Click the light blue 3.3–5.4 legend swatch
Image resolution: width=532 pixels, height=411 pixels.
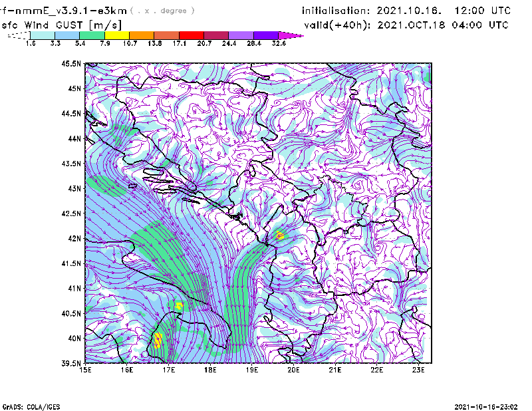[x=67, y=35]
